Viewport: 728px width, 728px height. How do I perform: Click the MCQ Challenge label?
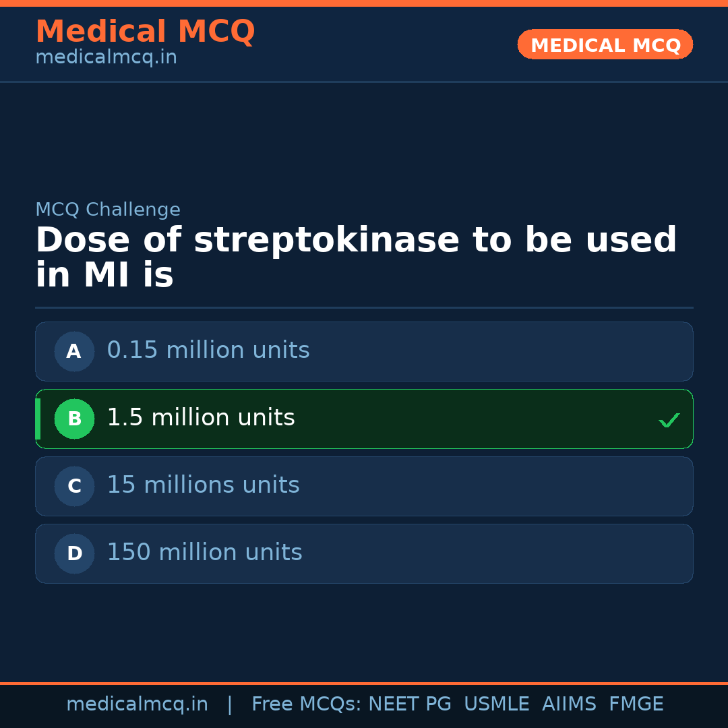[108, 210]
